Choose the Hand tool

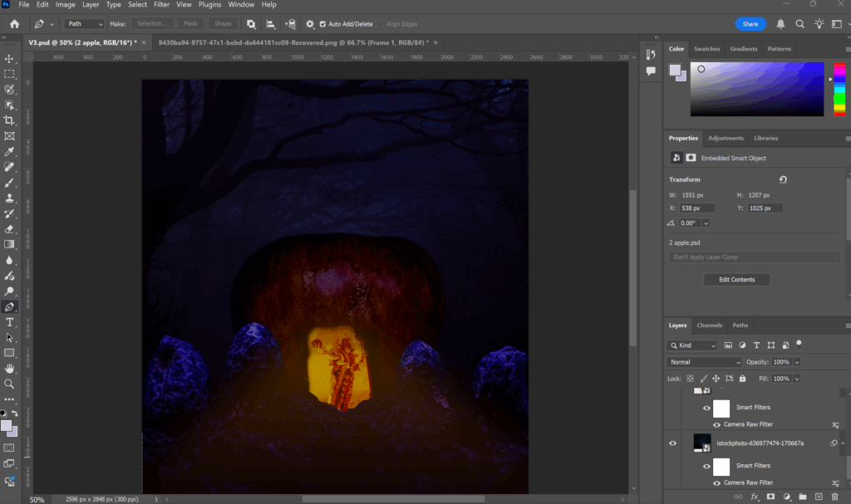pos(9,368)
